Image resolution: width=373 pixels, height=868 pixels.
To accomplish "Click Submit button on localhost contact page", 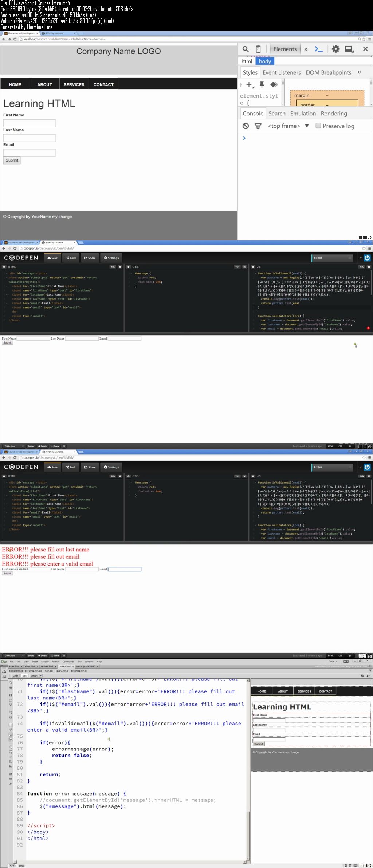I will click(12, 160).
